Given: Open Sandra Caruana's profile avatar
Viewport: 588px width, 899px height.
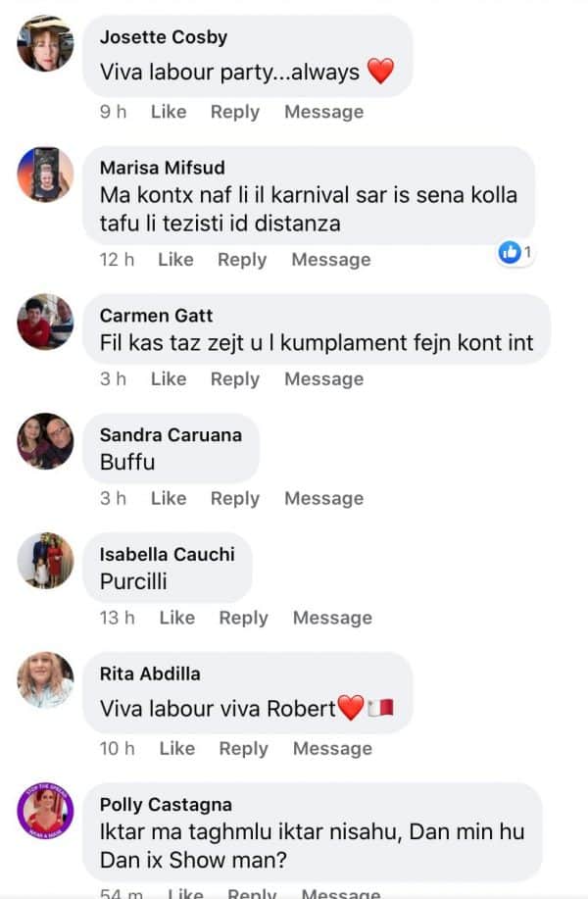Looking at the screenshot, I should coord(45,441).
